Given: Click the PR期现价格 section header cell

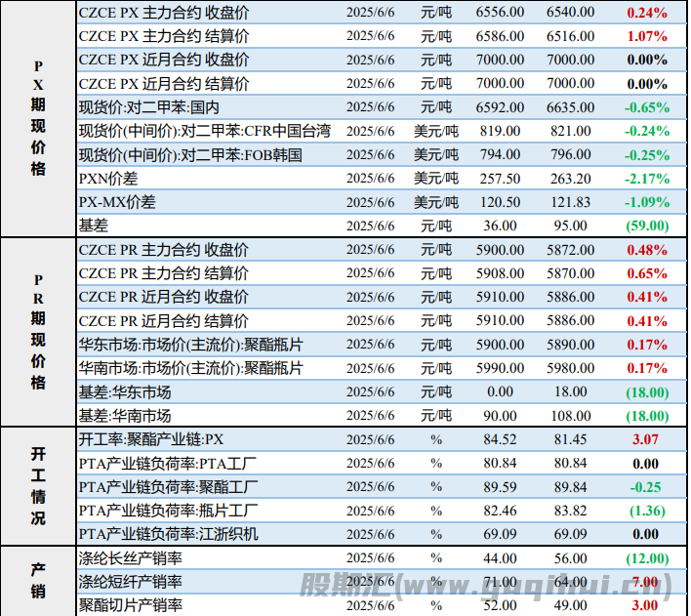Looking at the screenshot, I should click(x=38, y=330).
